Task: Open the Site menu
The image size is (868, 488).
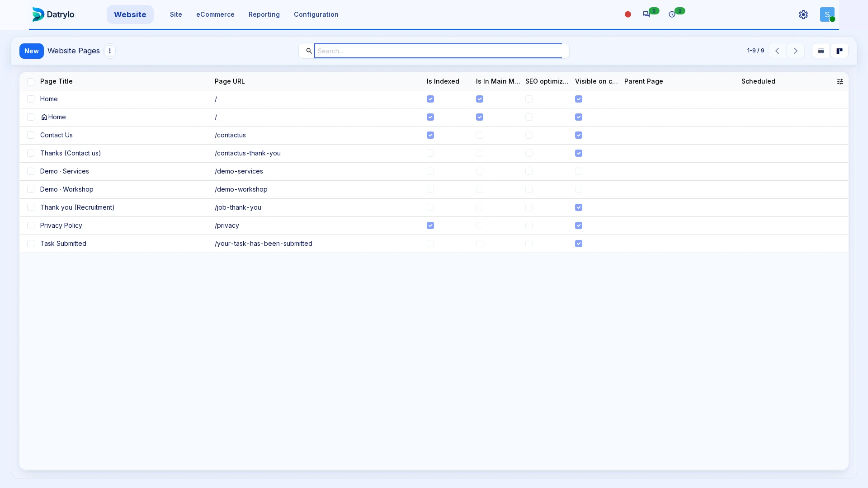Action: click(x=176, y=14)
